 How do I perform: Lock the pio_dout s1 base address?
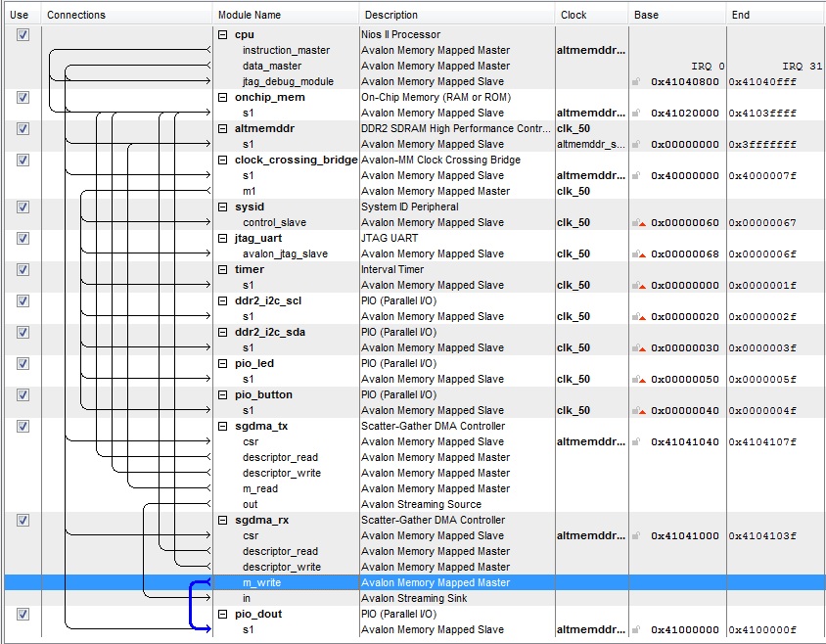(x=637, y=630)
